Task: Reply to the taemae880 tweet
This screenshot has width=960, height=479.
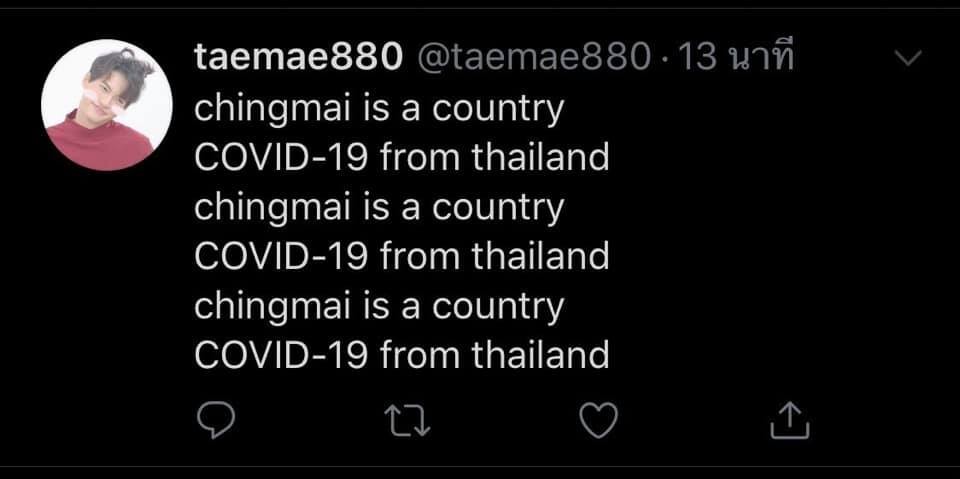Action: [213, 422]
